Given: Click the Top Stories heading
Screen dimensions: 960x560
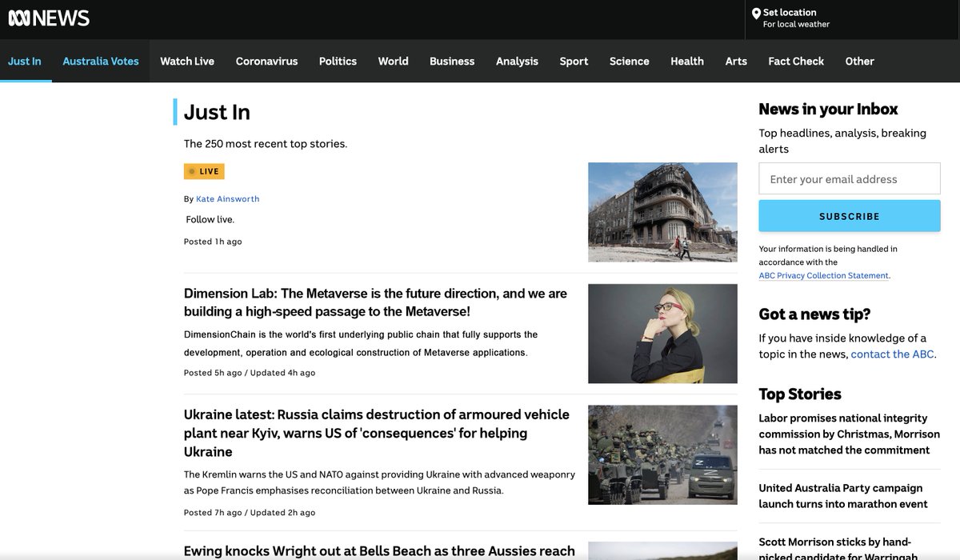Looking at the screenshot, I should pyautogui.click(x=800, y=394).
